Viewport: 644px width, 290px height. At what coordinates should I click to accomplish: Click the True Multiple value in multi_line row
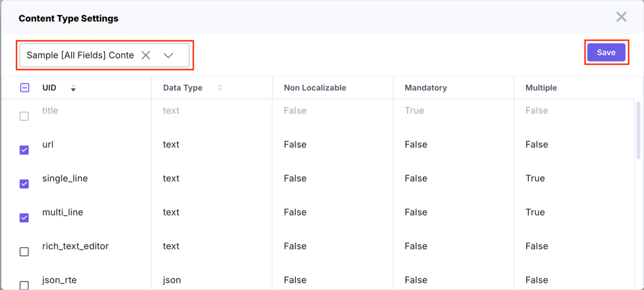(535, 212)
